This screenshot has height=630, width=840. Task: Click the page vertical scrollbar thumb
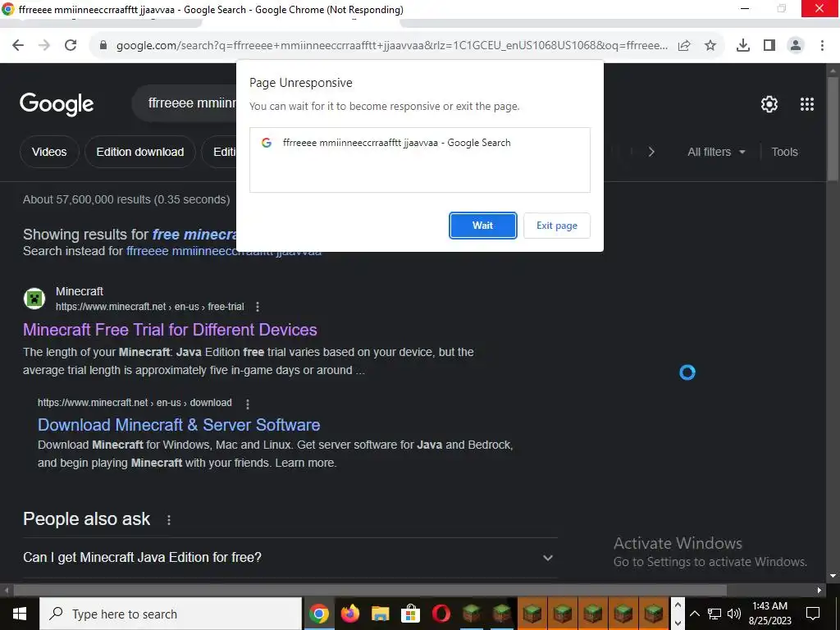coord(833,129)
